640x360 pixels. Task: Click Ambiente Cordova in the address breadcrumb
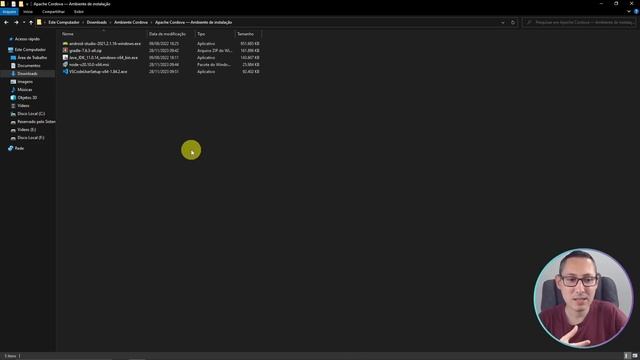pyautogui.click(x=131, y=22)
